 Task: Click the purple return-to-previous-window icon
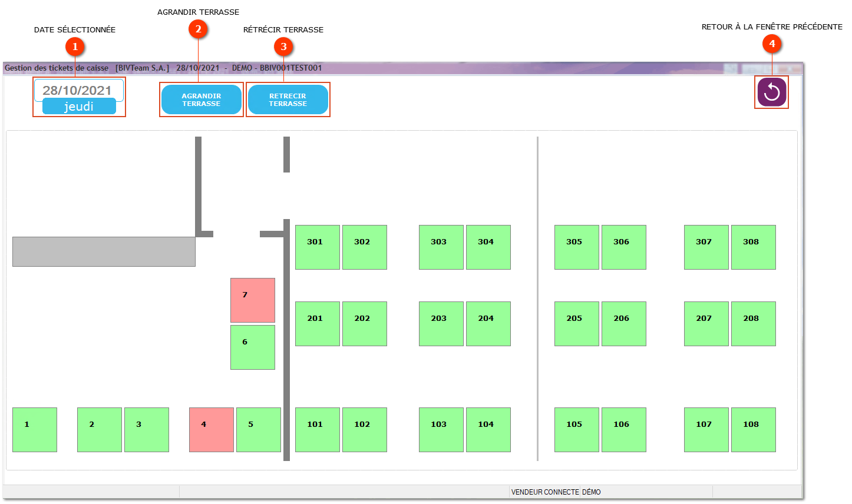pos(771,92)
